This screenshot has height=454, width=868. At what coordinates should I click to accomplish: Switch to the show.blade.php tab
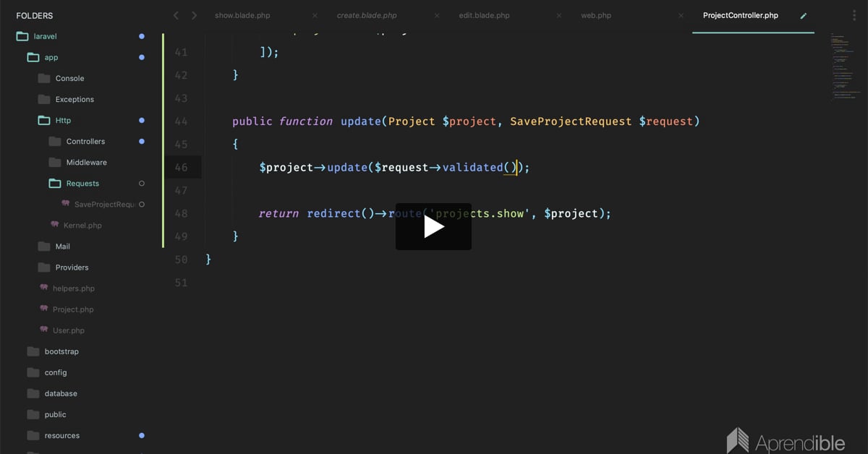[242, 15]
